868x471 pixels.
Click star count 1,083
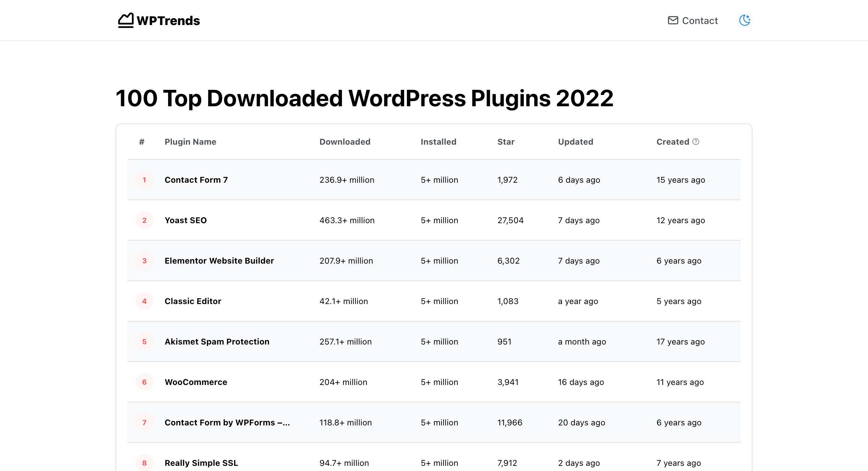[508, 301]
